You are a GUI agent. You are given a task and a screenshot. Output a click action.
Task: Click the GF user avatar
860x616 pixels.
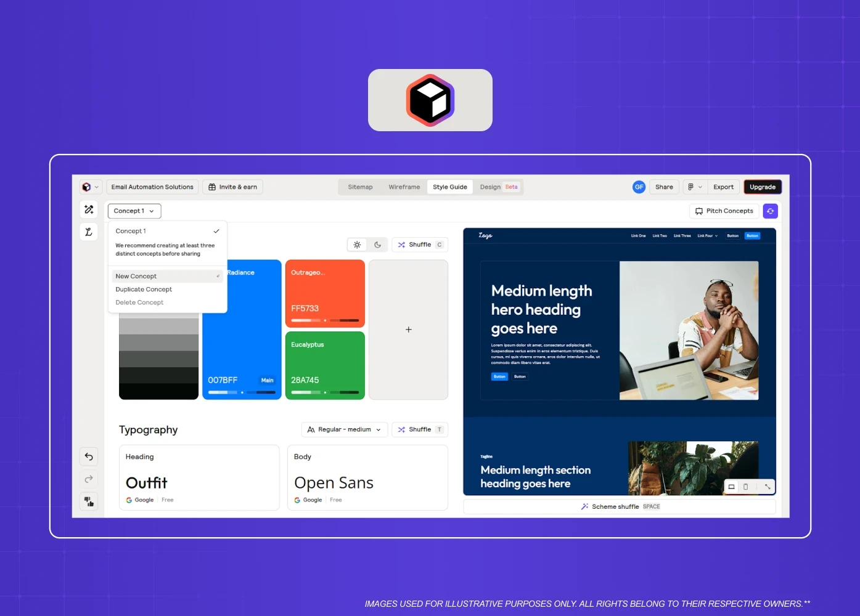[x=639, y=187]
